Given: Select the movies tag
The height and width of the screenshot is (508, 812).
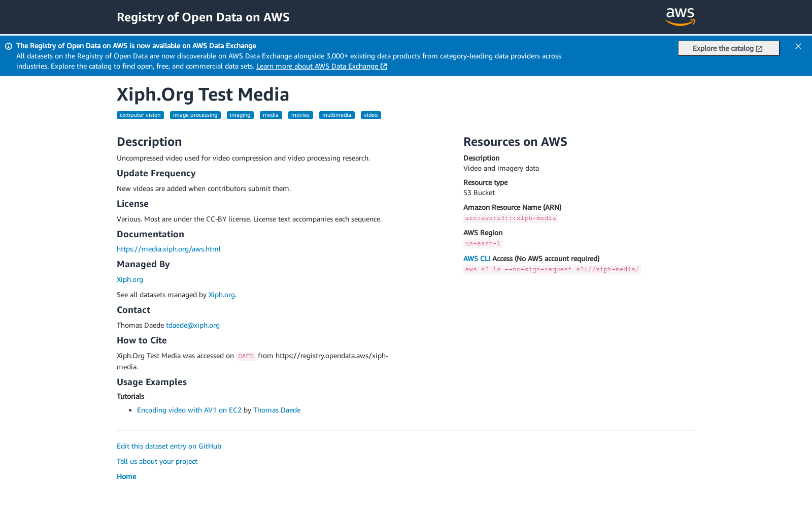Looking at the screenshot, I should tap(300, 115).
